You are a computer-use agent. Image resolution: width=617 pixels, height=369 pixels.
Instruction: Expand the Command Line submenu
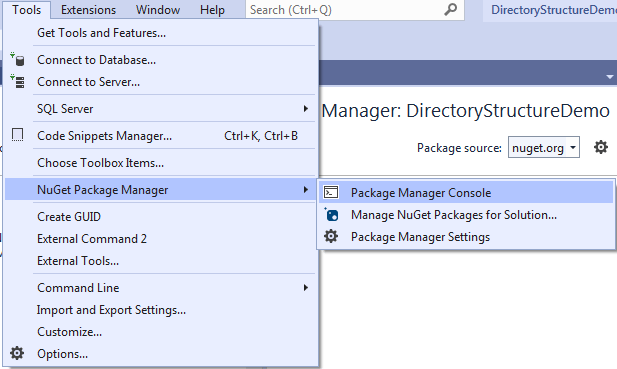pos(161,288)
